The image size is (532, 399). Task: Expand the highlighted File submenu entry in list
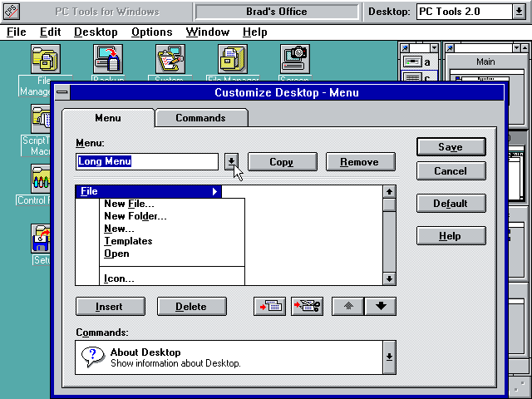point(148,191)
